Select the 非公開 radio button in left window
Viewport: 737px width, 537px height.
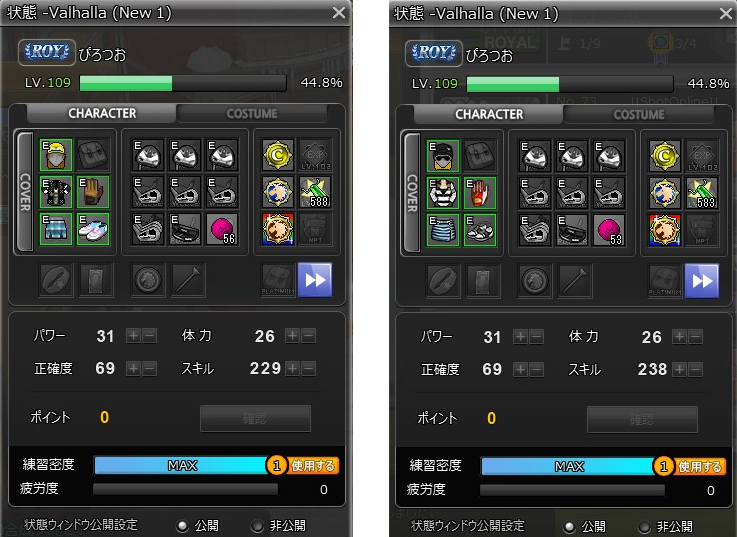point(257,526)
